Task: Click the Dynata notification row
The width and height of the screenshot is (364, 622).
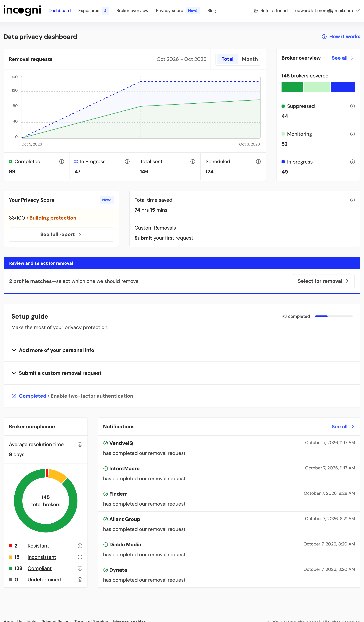Action: tap(229, 575)
